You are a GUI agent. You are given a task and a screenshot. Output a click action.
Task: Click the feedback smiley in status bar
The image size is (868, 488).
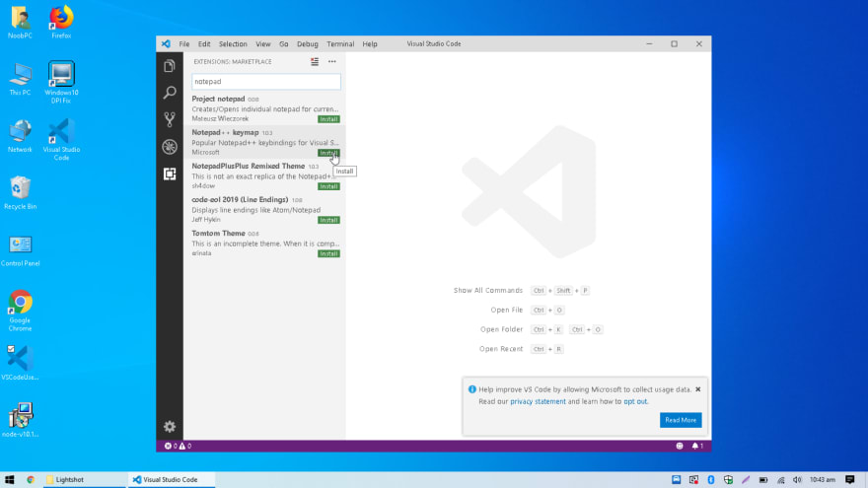pos(680,446)
